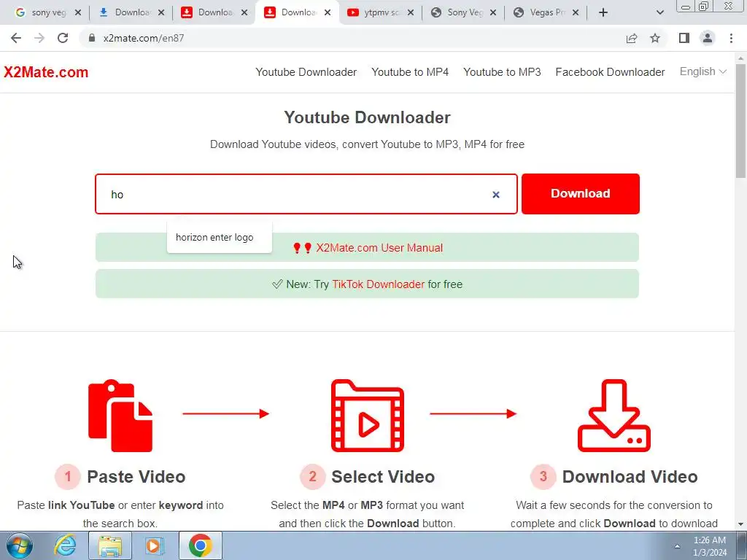Open Windows Media Player from taskbar

(154, 545)
